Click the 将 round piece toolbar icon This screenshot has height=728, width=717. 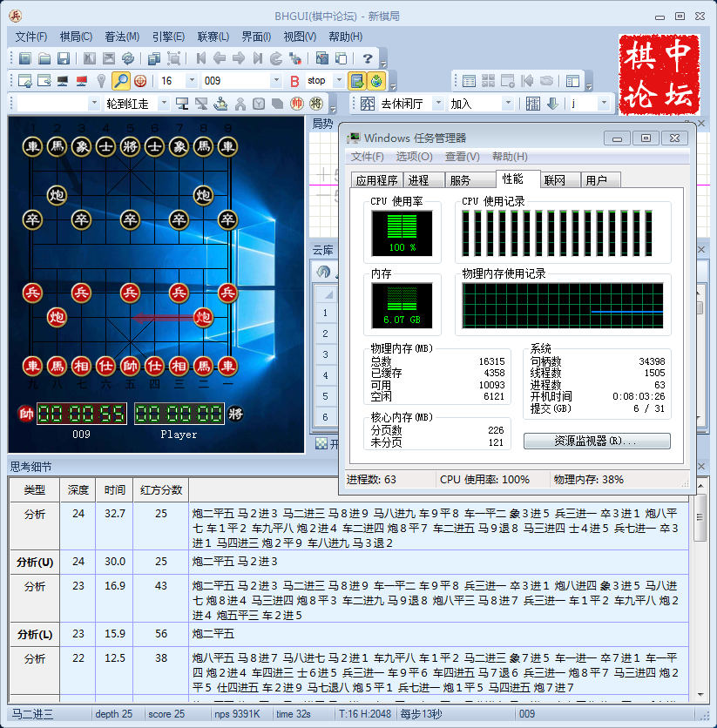pyautogui.click(x=316, y=103)
